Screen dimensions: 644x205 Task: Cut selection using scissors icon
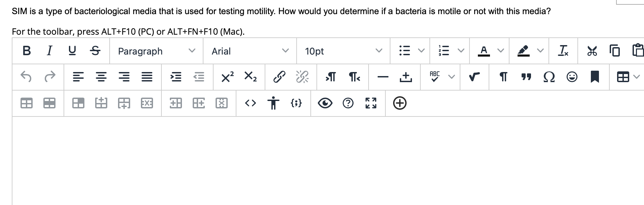pos(592,51)
